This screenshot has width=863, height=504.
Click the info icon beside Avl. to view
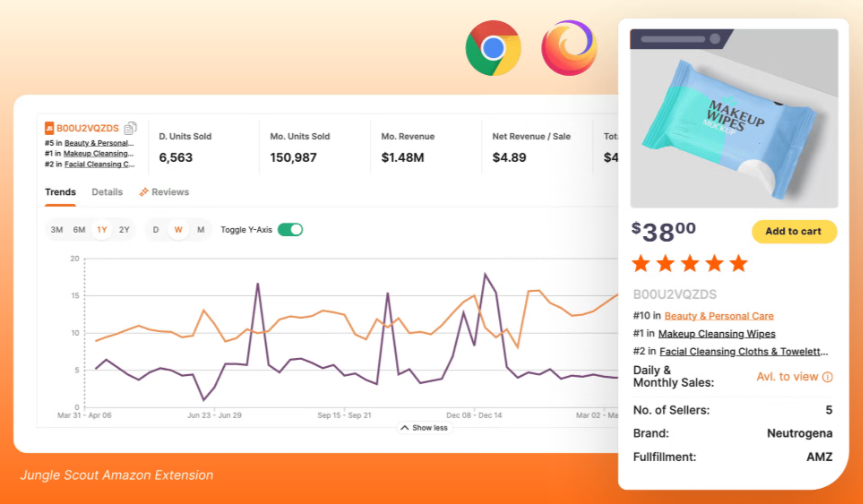pos(827,377)
